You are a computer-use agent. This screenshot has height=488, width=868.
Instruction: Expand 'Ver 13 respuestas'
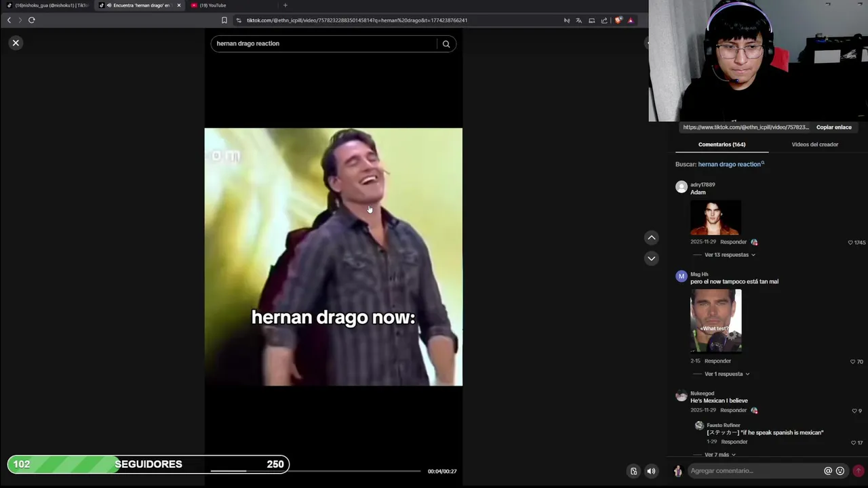(x=730, y=255)
